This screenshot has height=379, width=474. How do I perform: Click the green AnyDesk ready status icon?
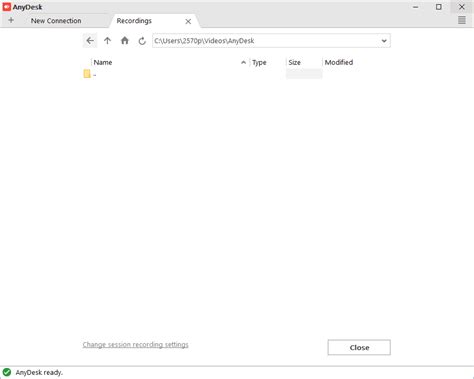7,372
